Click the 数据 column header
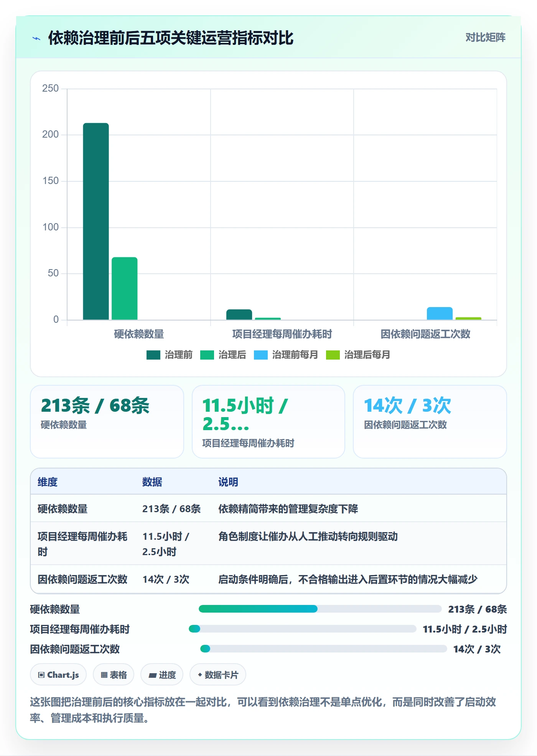The width and height of the screenshot is (537, 756). [x=152, y=482]
